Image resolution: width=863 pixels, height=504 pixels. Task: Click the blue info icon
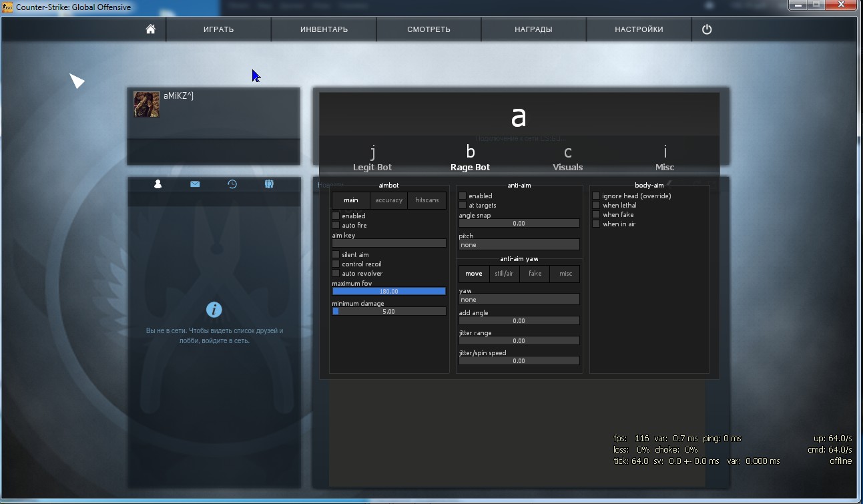(214, 310)
